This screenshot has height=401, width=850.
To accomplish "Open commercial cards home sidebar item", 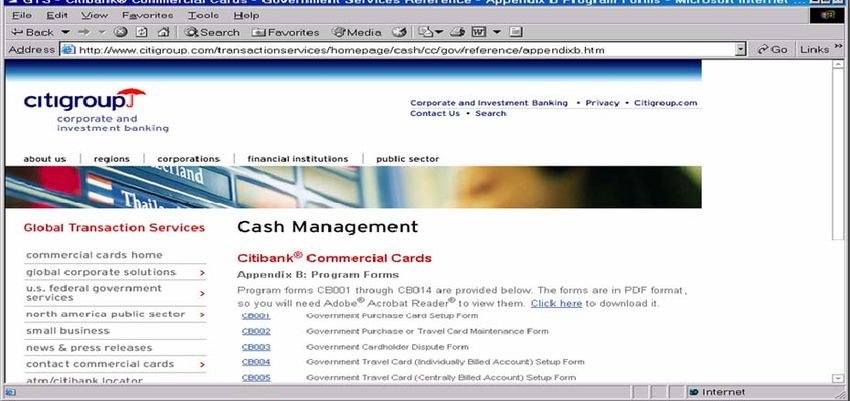I will 94,255.
